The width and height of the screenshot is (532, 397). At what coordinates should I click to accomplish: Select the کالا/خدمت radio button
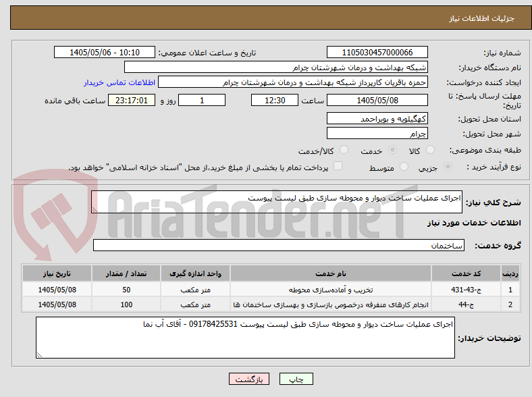(x=344, y=150)
